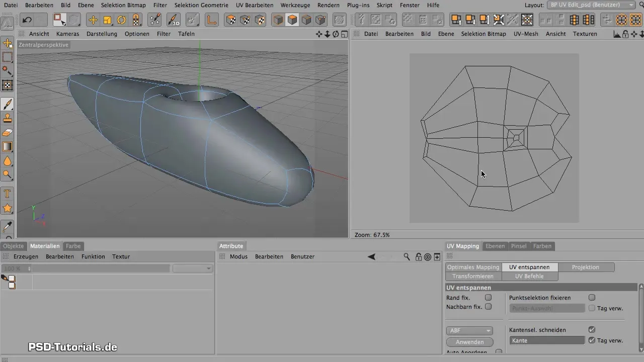
Task: Open the Materialien panel blend mode dropdown
Action: (193, 268)
